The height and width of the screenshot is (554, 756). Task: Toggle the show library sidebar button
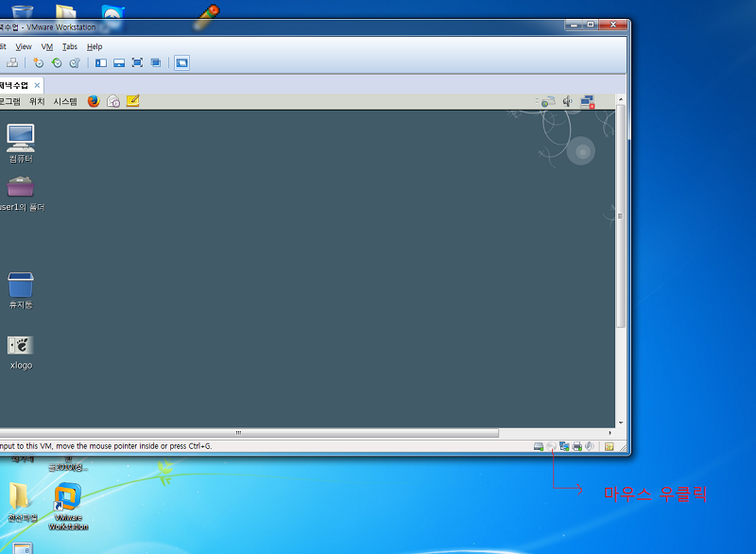point(101,62)
